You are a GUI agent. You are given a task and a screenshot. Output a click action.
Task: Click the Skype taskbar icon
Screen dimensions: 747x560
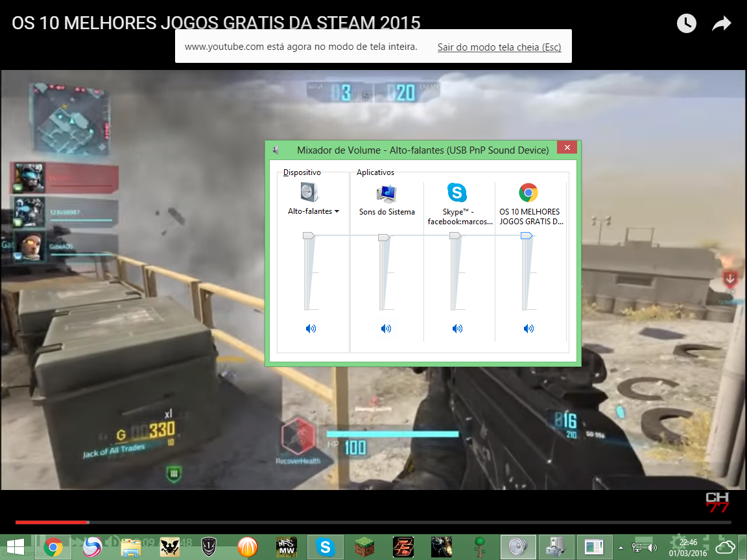[326, 547]
